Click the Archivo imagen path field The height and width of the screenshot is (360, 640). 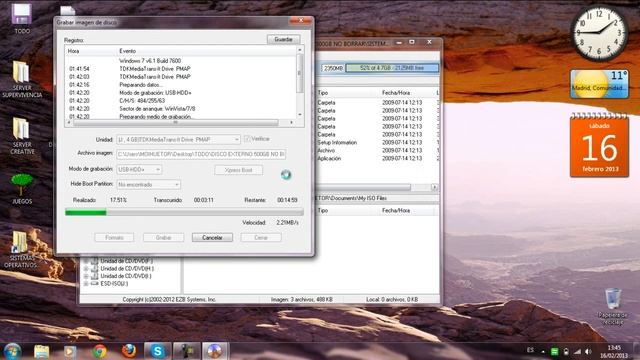click(201, 154)
